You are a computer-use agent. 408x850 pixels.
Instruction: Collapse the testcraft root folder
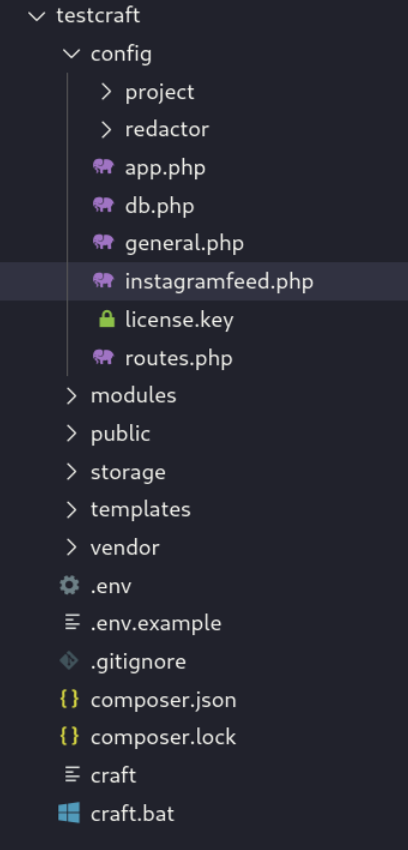coord(36,16)
